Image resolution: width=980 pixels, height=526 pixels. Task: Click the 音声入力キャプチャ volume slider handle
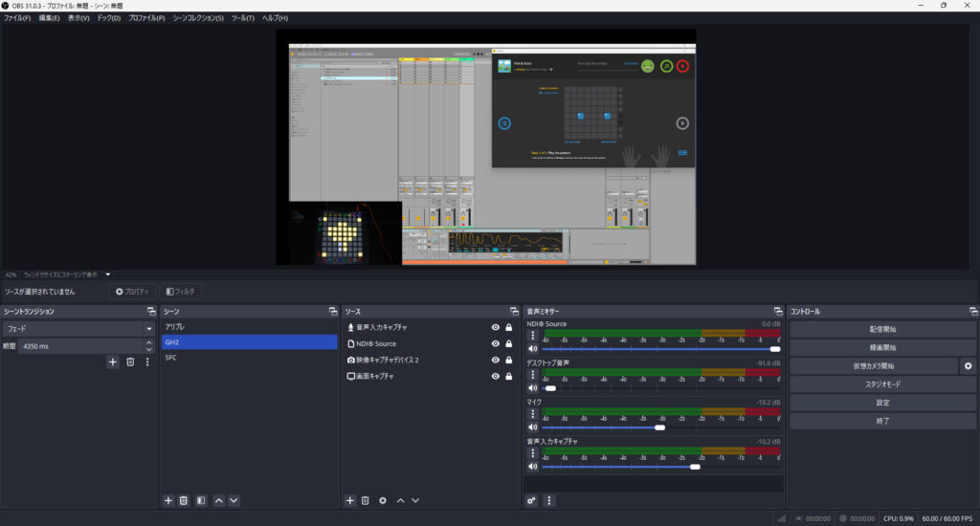pos(695,467)
